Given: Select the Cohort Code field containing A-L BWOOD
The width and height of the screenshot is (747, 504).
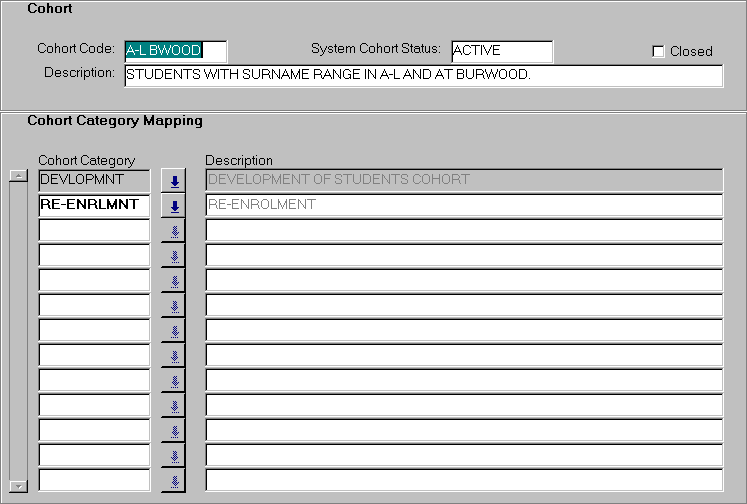Looking at the screenshot, I should (175, 50).
